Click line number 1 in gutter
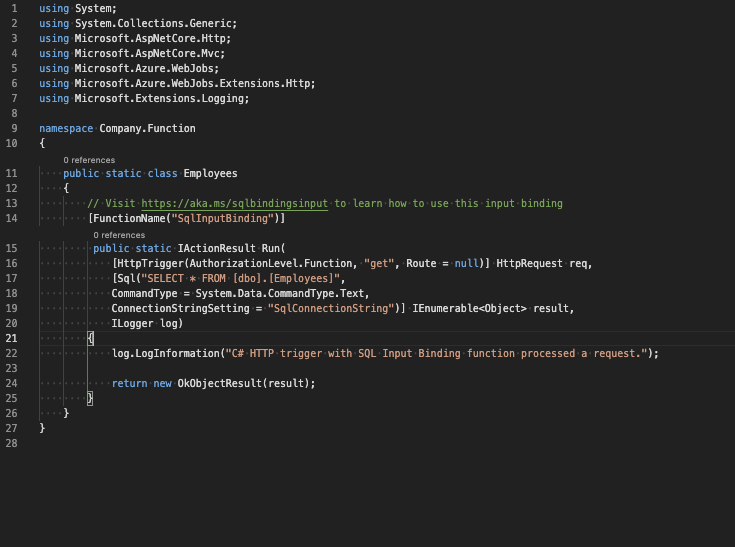This screenshot has width=735, height=547. click(x=14, y=8)
